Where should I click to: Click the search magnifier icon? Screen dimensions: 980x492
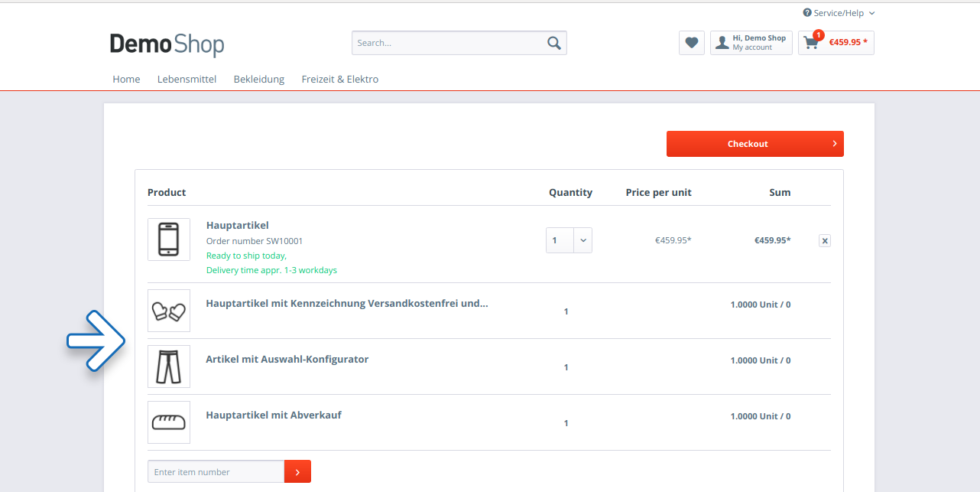coord(554,43)
